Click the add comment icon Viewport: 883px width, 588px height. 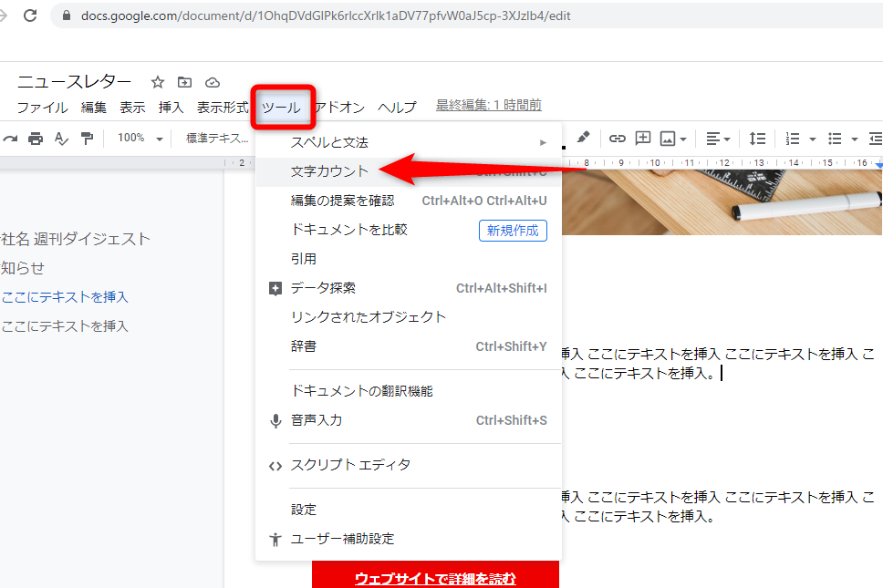tap(642, 138)
